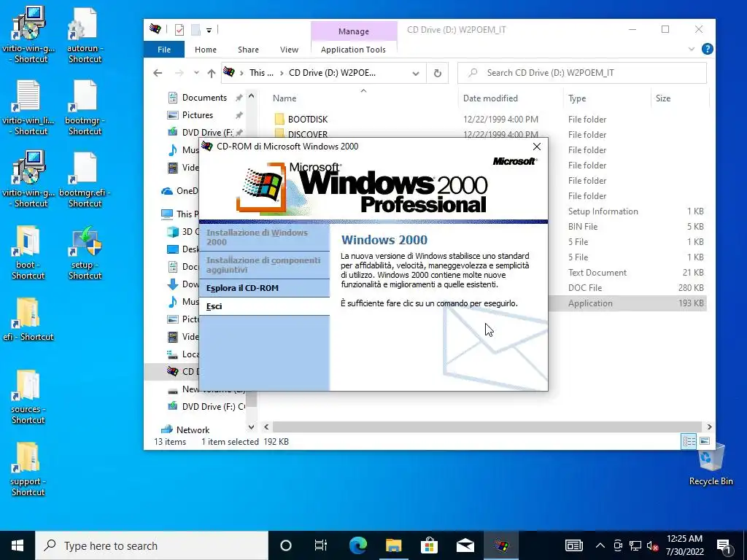Open Mail app from taskbar
The height and width of the screenshot is (560, 747).
465,545
